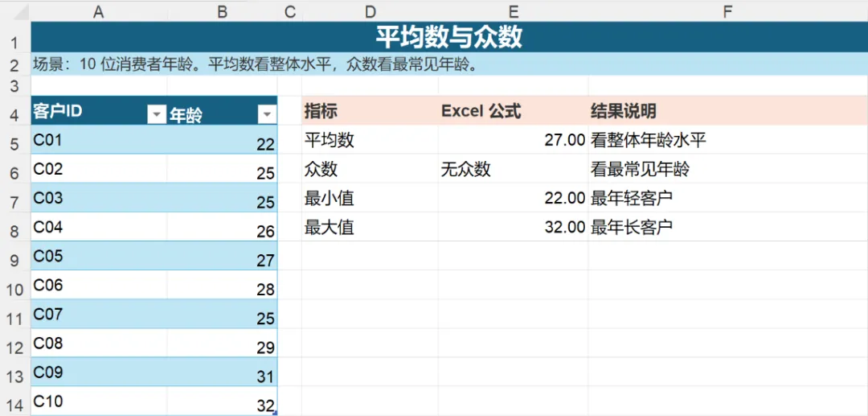Viewport: 868px width, 416px height.
Task: Select age value 28 in row C06
Action: point(222,285)
